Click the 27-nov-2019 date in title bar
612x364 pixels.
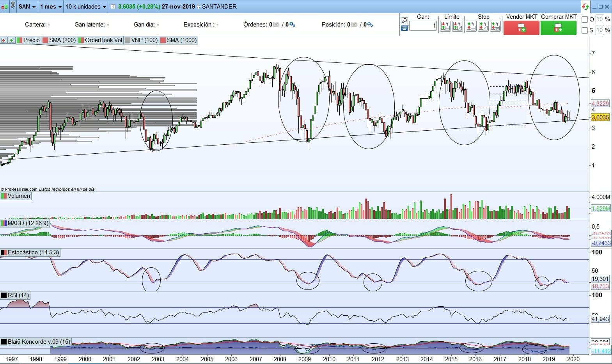(178, 7)
